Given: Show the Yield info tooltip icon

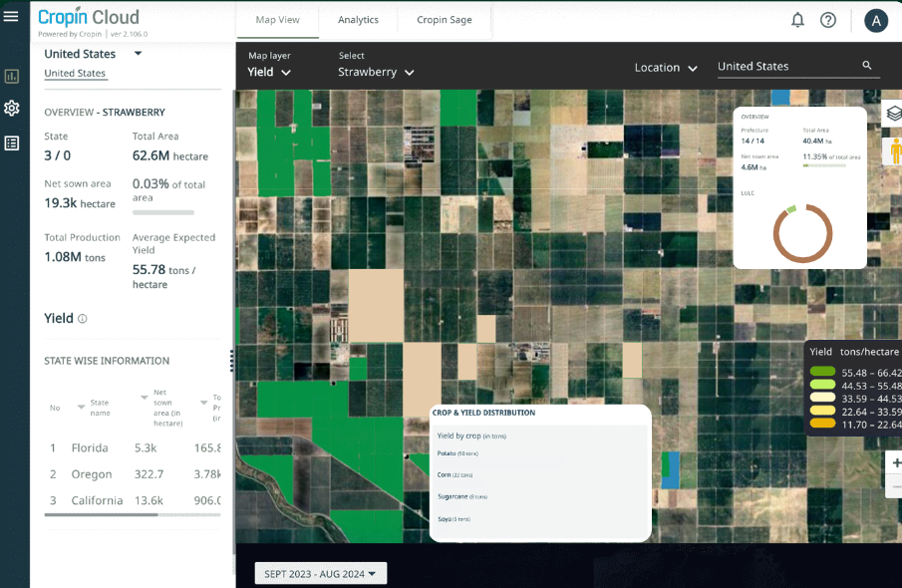Looking at the screenshot, I should [x=83, y=319].
